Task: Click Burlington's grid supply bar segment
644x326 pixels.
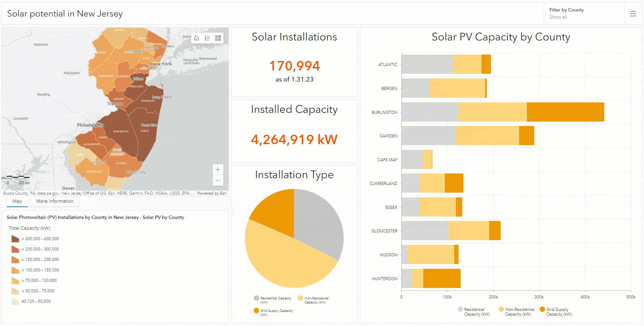Action: tap(565, 112)
